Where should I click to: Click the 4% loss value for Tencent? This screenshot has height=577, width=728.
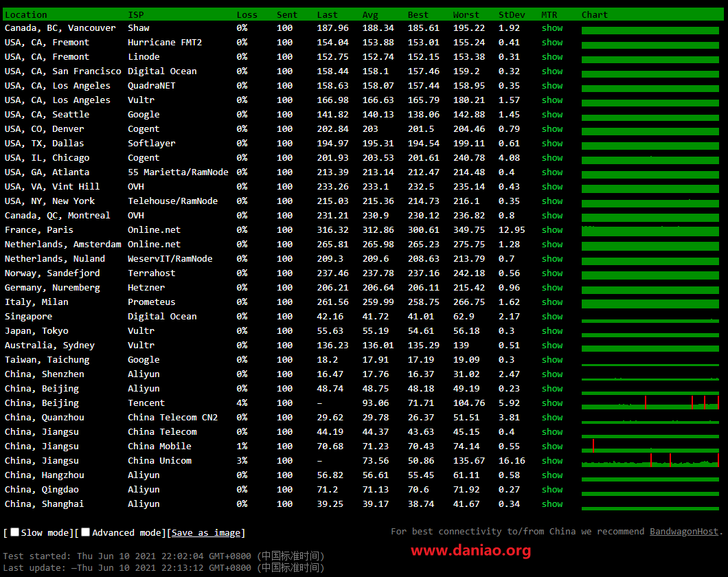(x=242, y=403)
